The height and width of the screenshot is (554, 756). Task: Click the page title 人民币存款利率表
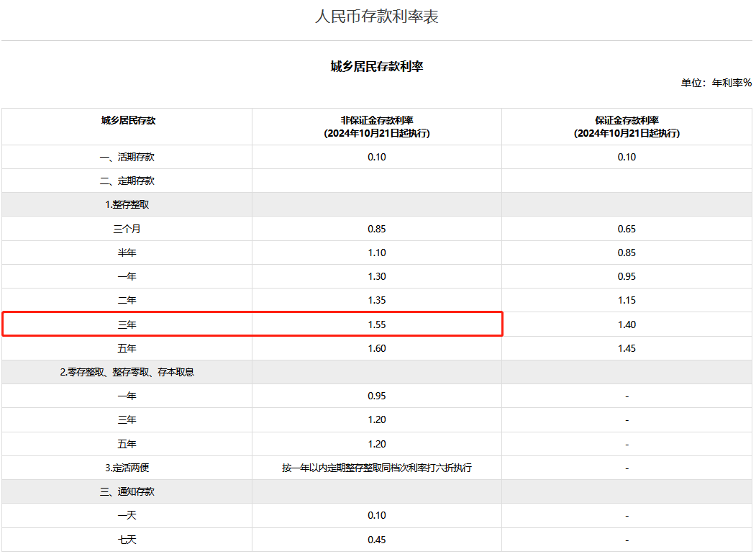point(377,17)
